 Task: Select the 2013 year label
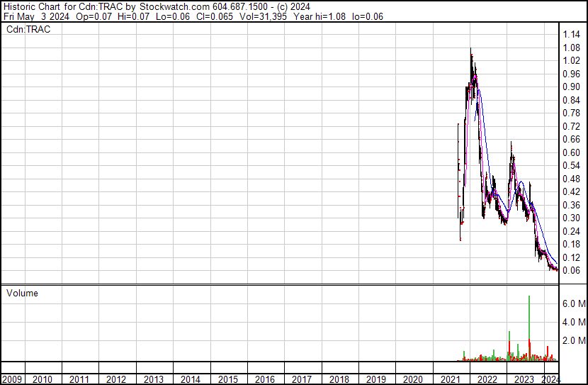click(153, 379)
